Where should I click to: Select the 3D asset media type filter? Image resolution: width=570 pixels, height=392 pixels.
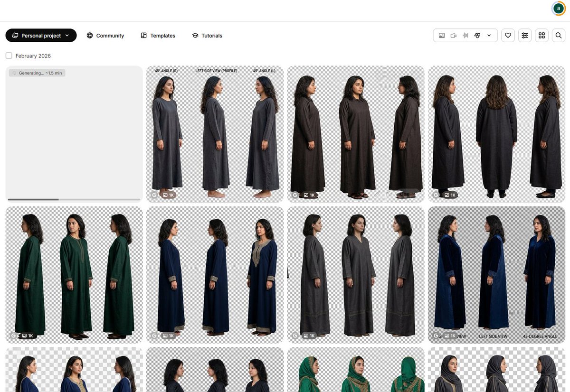(x=478, y=35)
